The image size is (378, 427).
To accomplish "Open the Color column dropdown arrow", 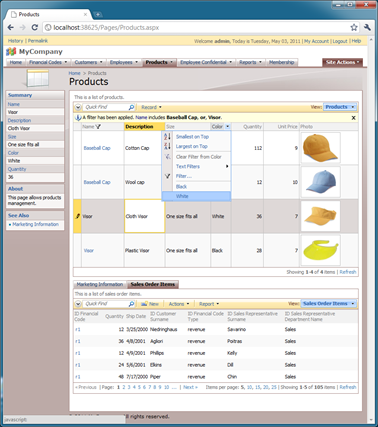I will click(227, 127).
